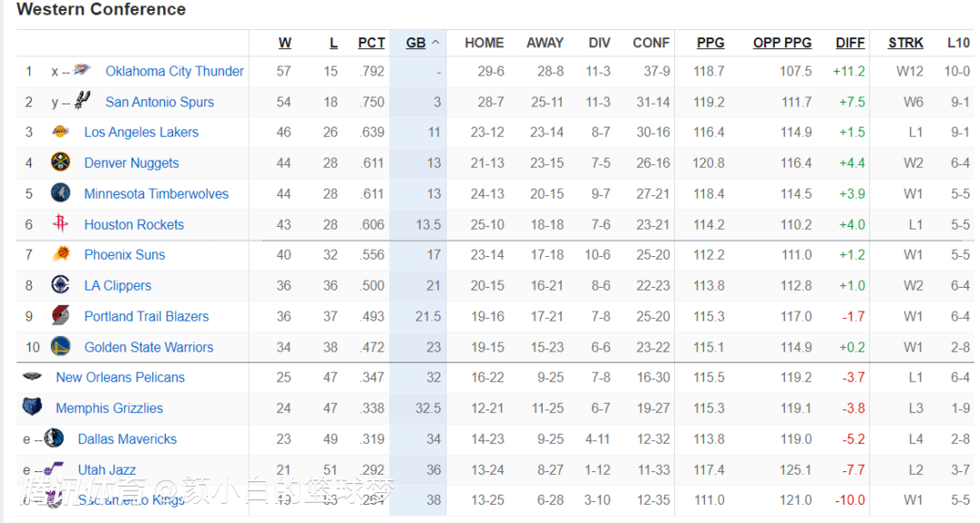980x523 pixels.
Task: Sort by OPP PPG column header
Action: point(782,43)
